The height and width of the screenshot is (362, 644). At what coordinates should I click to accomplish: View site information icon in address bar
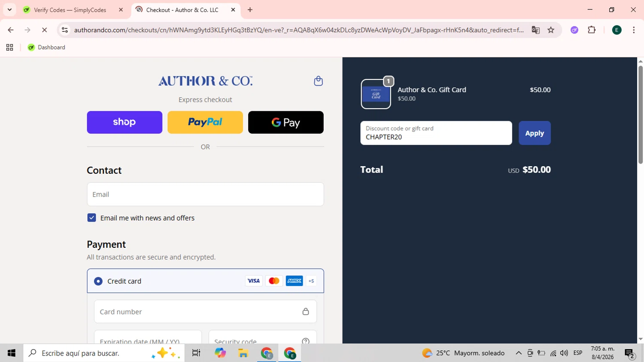(65, 30)
